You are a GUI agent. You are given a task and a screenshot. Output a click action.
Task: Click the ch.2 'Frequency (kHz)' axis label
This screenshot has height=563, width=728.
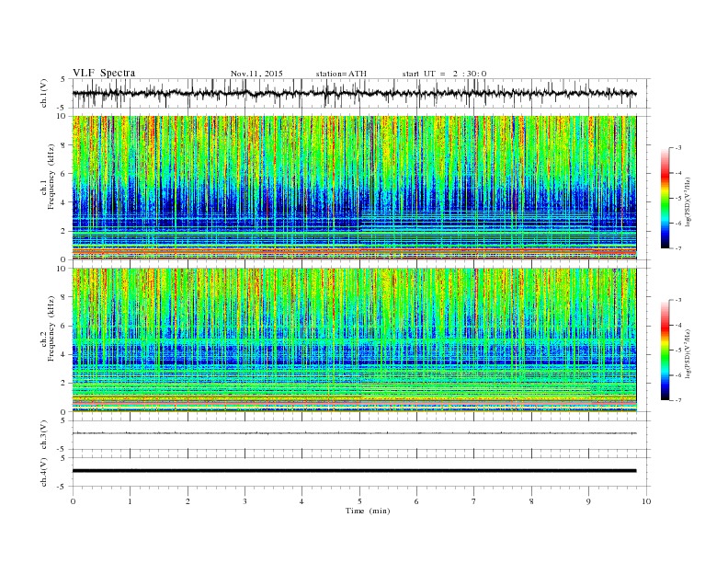point(51,328)
